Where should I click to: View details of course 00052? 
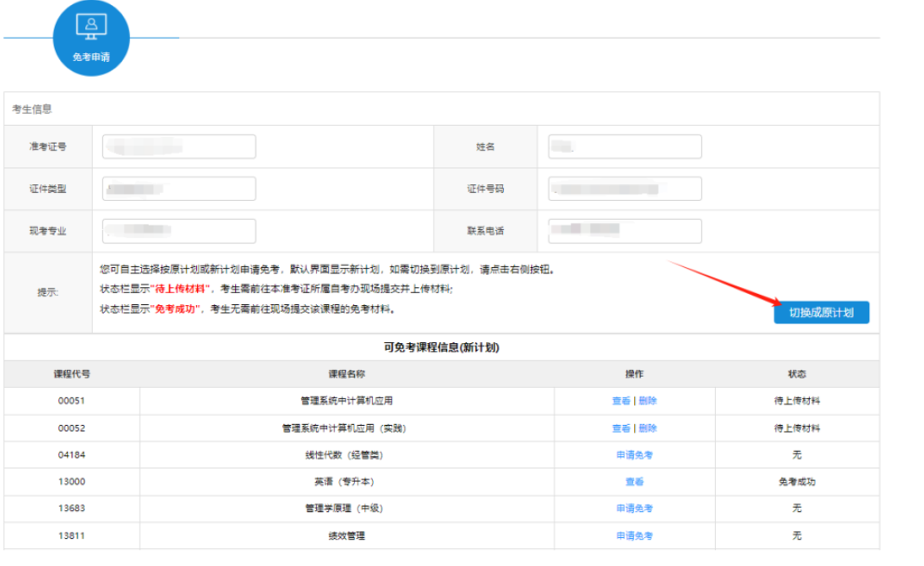coord(621,428)
